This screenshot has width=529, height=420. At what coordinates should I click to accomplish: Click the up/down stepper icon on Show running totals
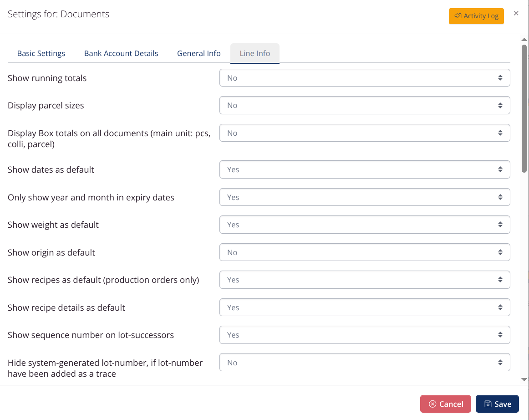[x=501, y=77]
